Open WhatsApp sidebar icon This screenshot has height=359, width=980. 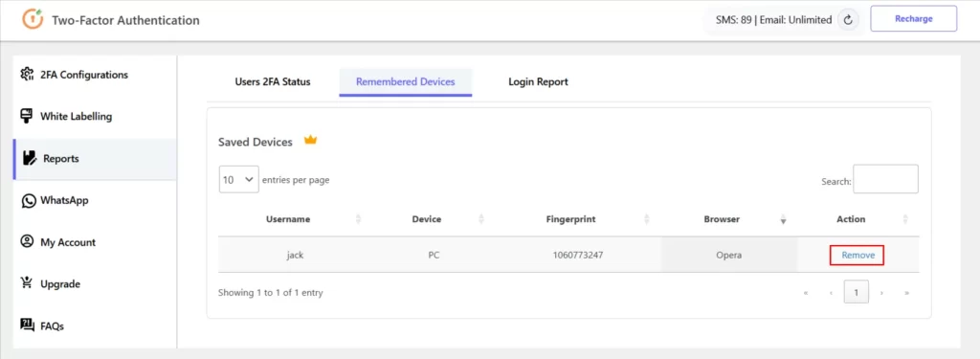28,201
